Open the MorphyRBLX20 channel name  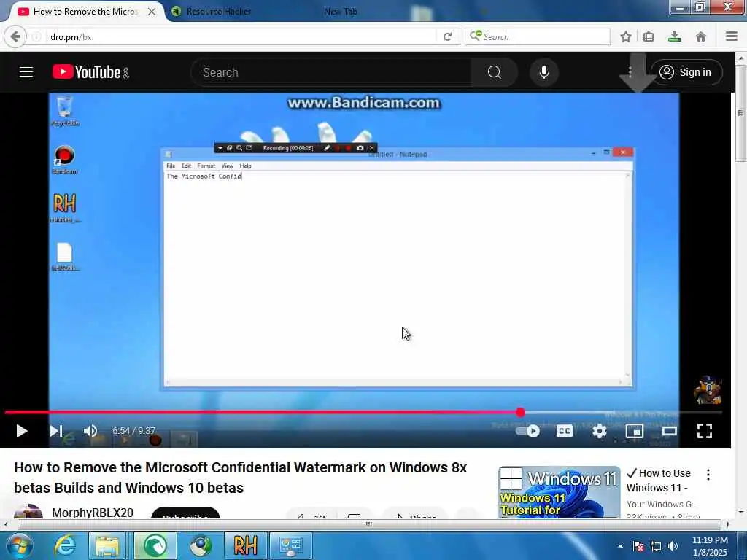coord(93,513)
